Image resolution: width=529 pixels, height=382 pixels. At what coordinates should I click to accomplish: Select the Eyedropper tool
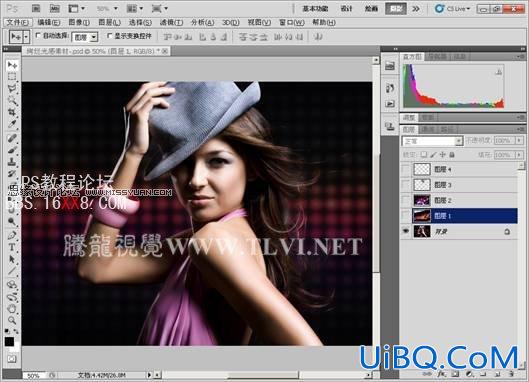[x=12, y=124]
